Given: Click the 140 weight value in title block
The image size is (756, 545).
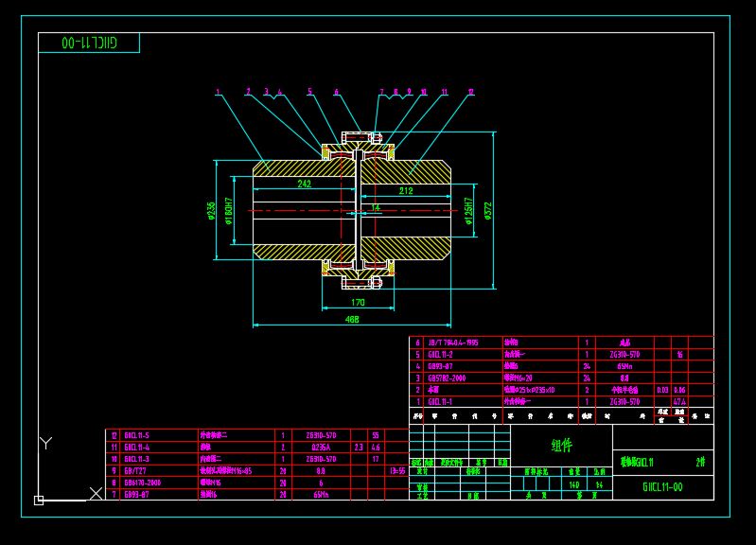Looking at the screenshot, I should click(x=573, y=484).
